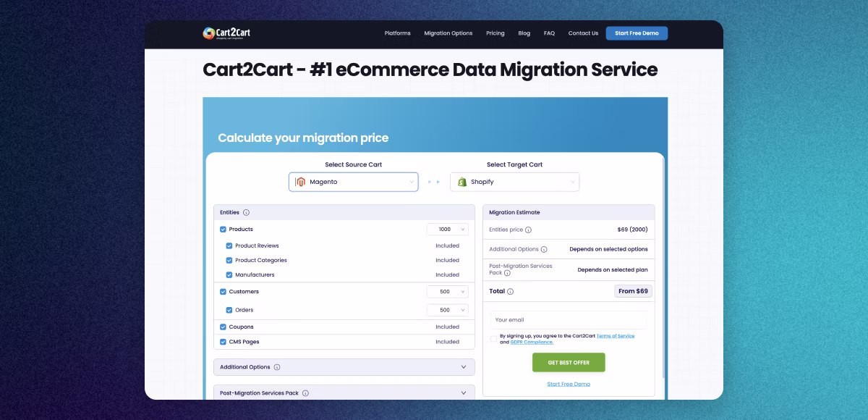This screenshot has height=420, width=868.
Task: Click the Magento logo in Source Cart
Action: coord(300,182)
